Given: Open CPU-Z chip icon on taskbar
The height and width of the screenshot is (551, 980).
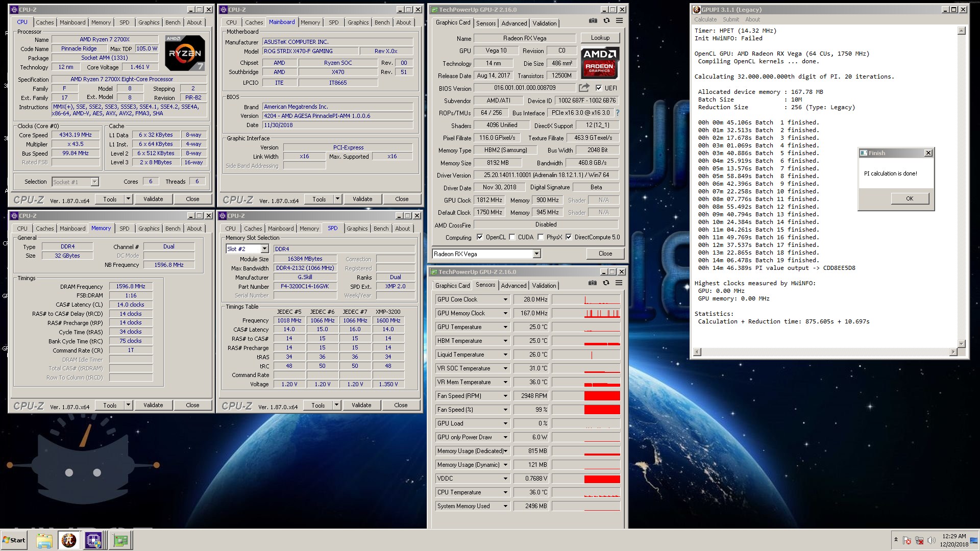Looking at the screenshot, I should click(93, 540).
